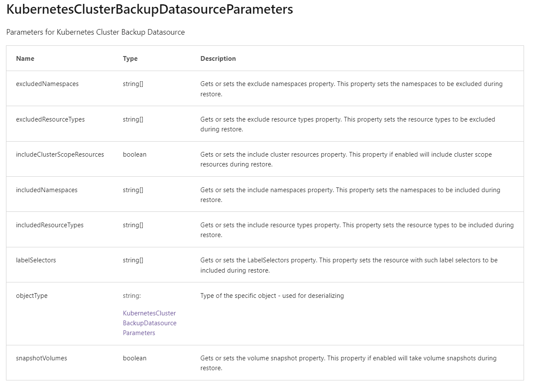Open the KubernetesClusterBackupDatasourceParameters link
The width and height of the screenshot is (533, 392).
tap(149, 323)
